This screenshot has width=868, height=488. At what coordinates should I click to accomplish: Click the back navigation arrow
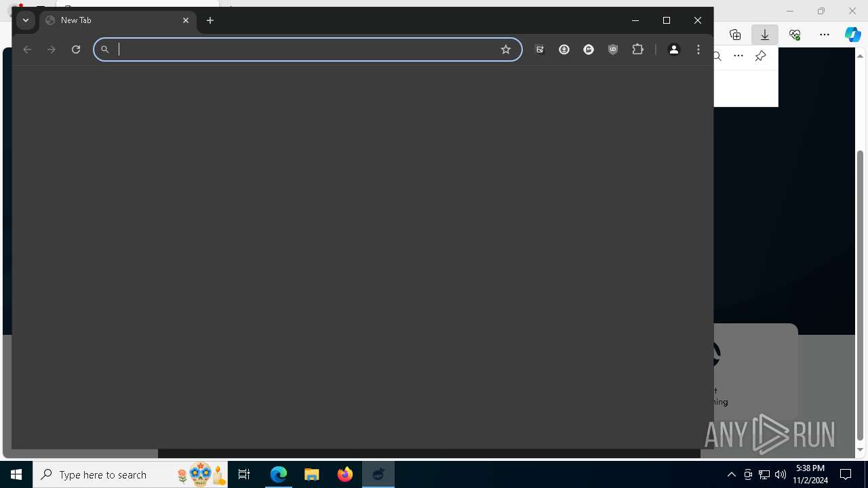pos(27,49)
